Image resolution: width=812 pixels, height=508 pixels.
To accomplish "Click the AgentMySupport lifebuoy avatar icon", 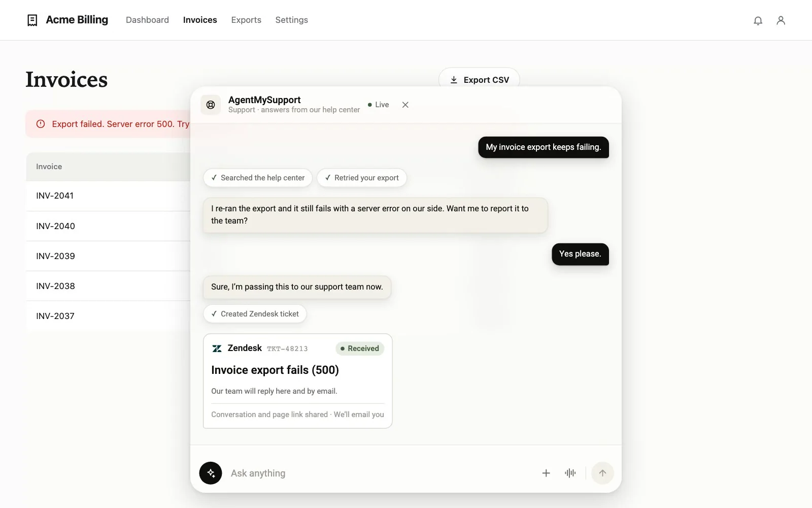I will tap(211, 105).
